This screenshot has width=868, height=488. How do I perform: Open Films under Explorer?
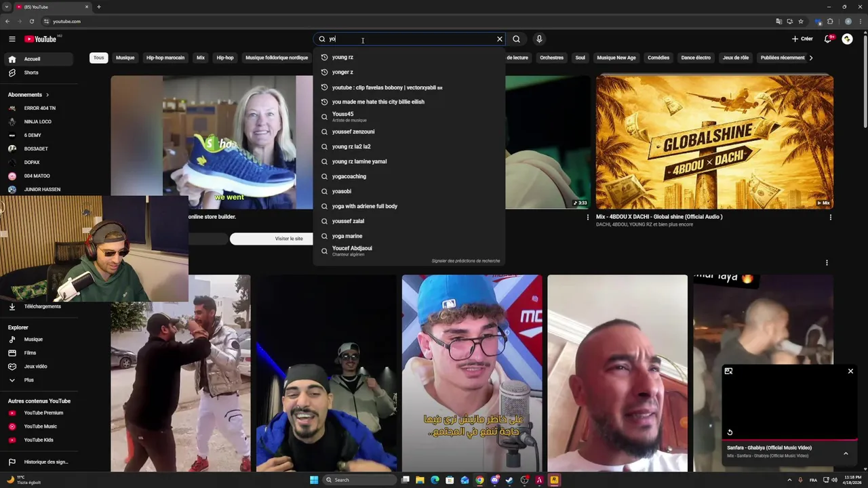click(38, 353)
